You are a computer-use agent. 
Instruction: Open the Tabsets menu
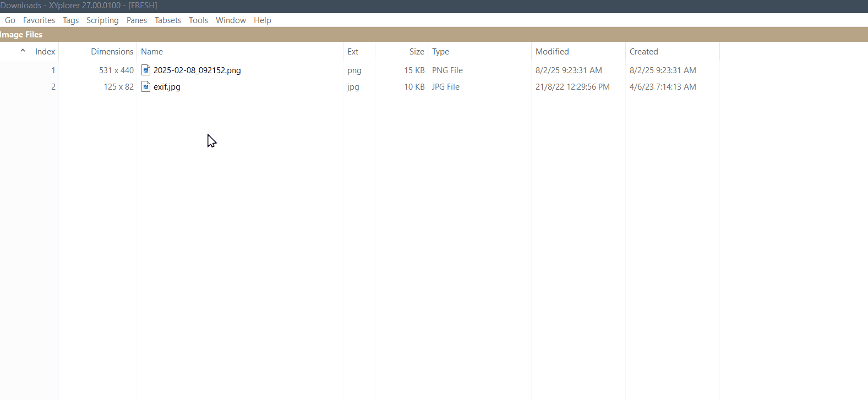pos(168,20)
